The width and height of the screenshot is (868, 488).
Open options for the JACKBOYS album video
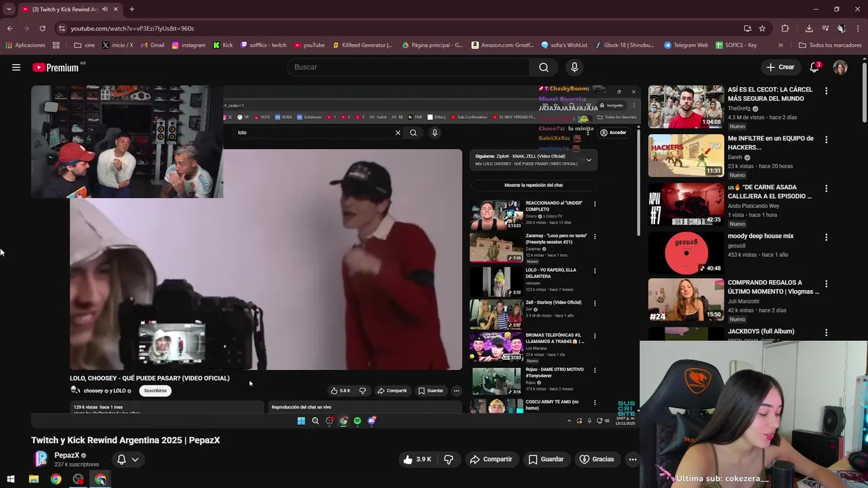coord(826,333)
